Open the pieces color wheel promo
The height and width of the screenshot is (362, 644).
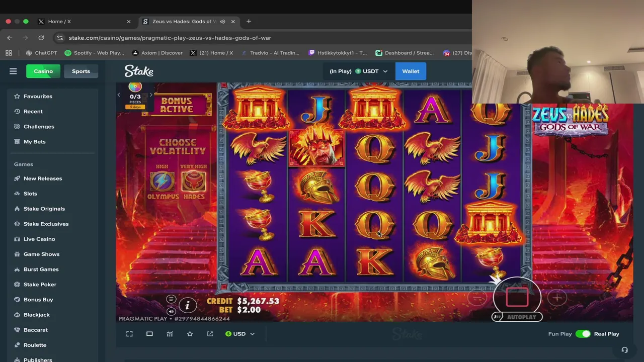point(135,87)
